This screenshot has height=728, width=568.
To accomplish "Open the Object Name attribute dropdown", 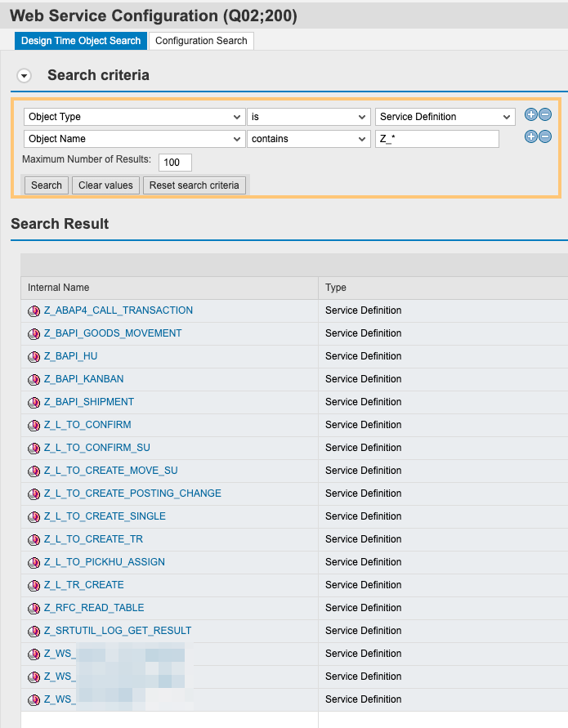I will click(134, 139).
